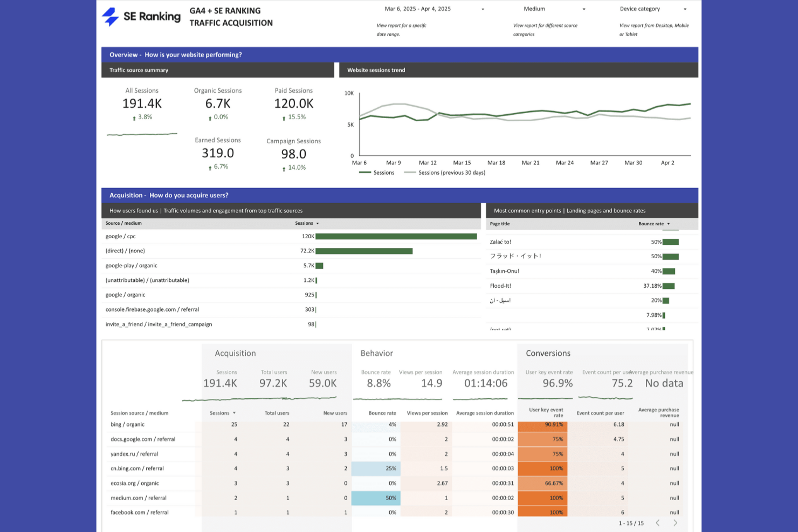Image resolution: width=798 pixels, height=532 pixels.
Task: Select the Acquisition section header
Action: [168, 195]
